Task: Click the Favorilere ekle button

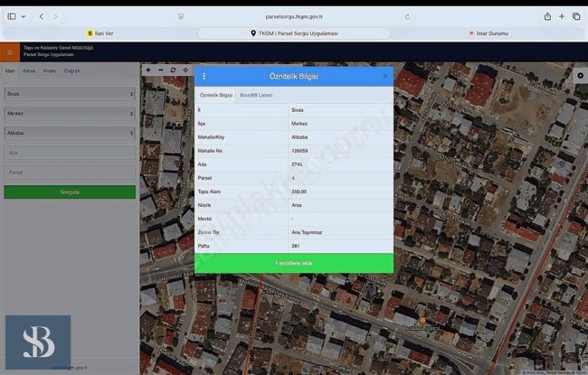Action: pos(294,263)
